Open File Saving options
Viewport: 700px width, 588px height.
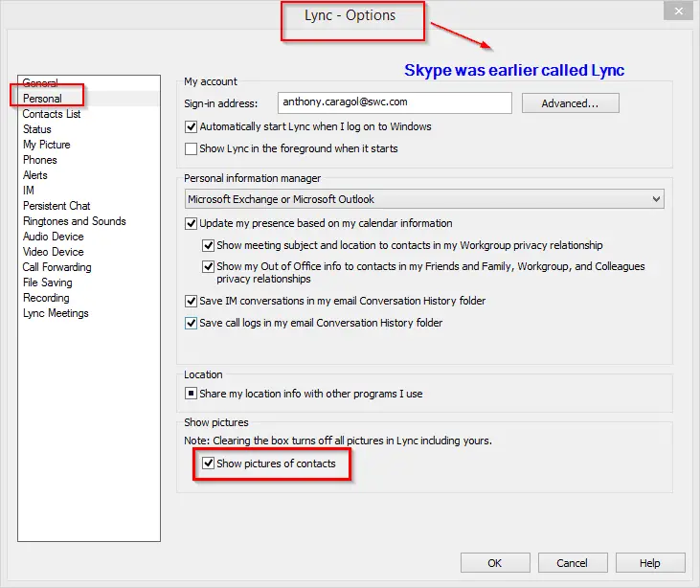point(47,283)
